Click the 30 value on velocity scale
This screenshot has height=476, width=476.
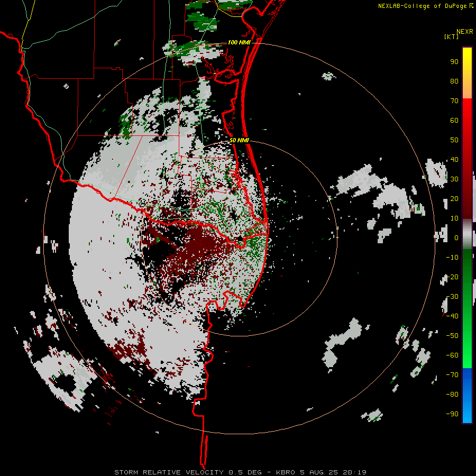tap(454, 179)
